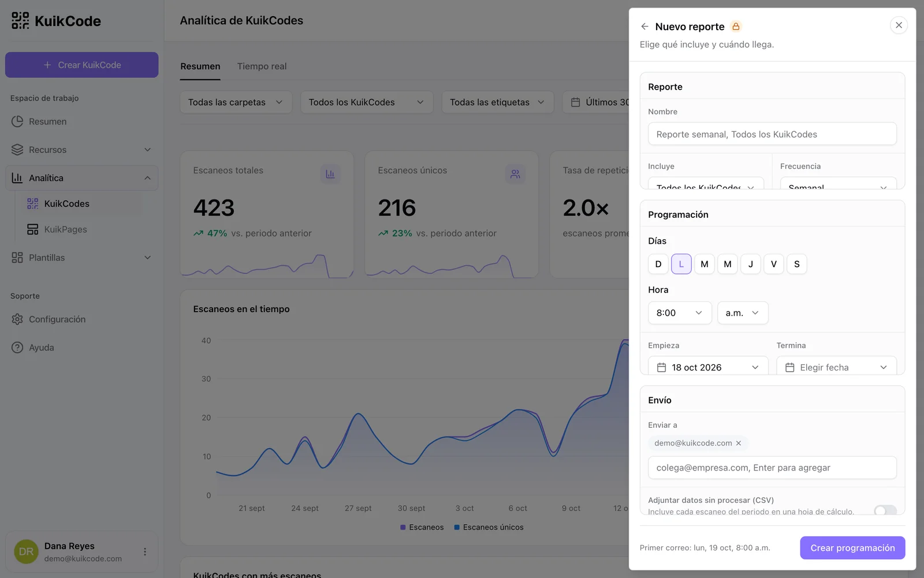Open the Termina Elegir fecha picker

click(x=836, y=366)
